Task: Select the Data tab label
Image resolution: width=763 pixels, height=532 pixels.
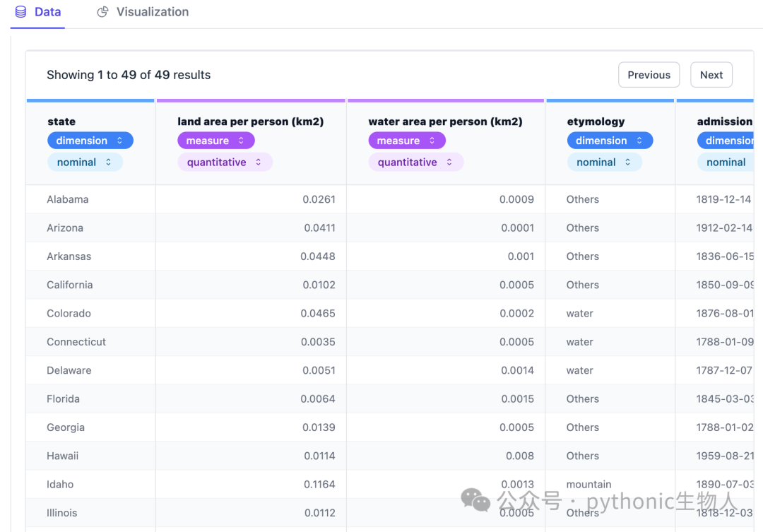Action: pyautogui.click(x=48, y=12)
